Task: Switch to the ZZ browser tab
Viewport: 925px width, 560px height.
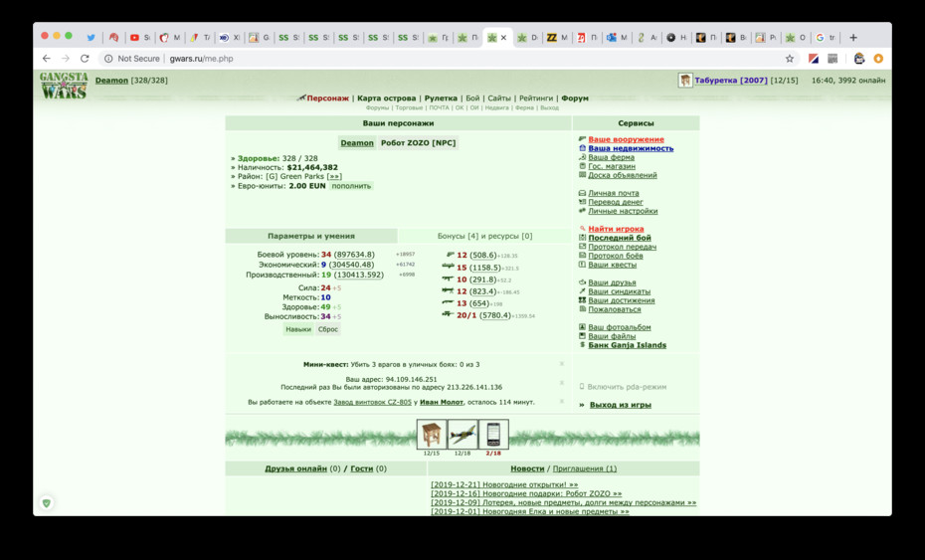Action: pyautogui.click(x=556, y=37)
